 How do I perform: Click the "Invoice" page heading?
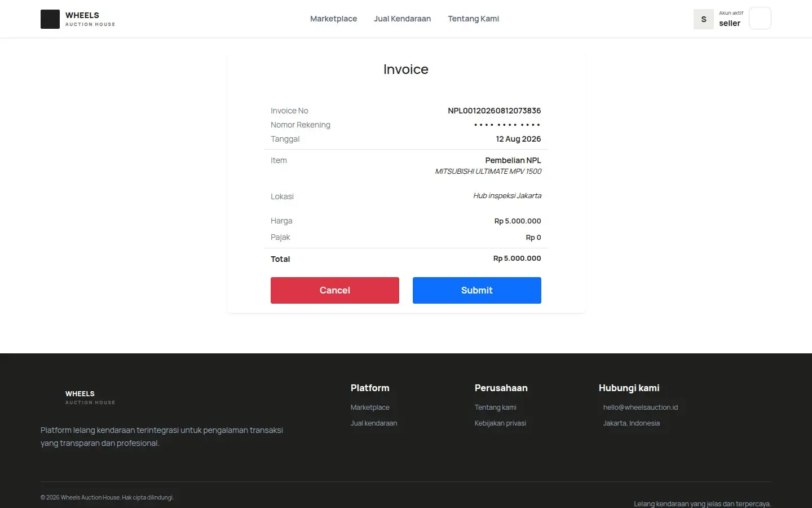coord(406,69)
